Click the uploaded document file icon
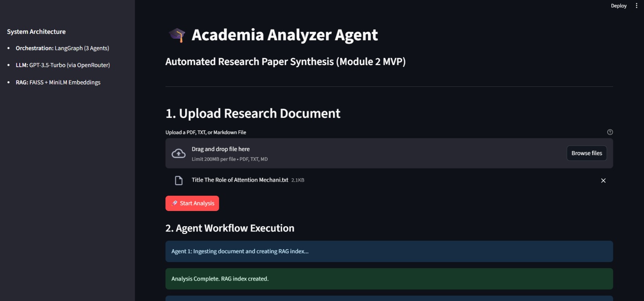644x301 pixels. pos(179,180)
